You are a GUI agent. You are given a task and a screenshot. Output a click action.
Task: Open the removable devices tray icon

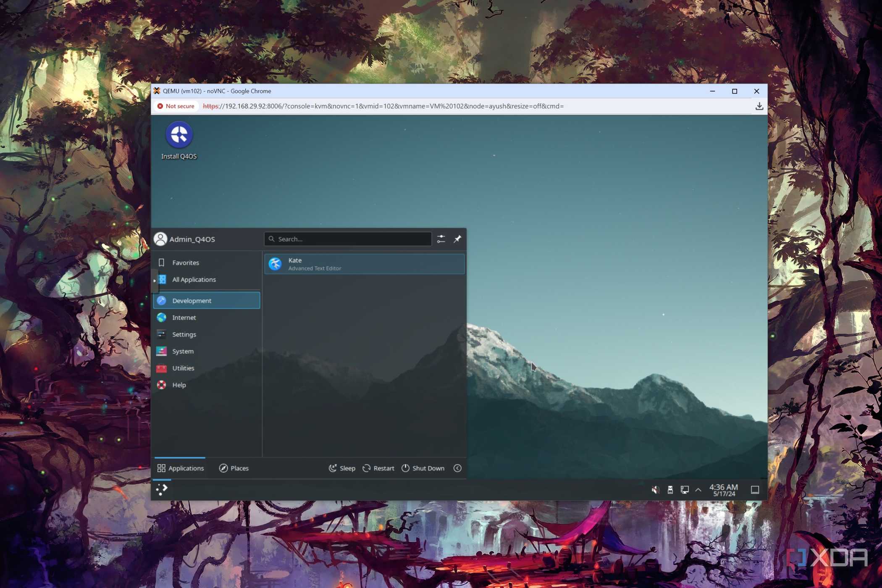click(670, 490)
